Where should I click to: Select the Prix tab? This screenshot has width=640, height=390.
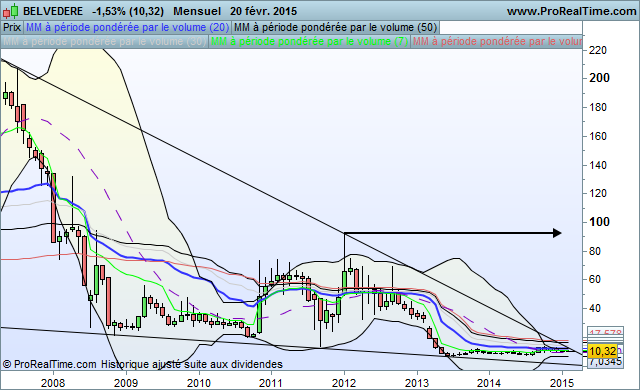click(x=12, y=27)
